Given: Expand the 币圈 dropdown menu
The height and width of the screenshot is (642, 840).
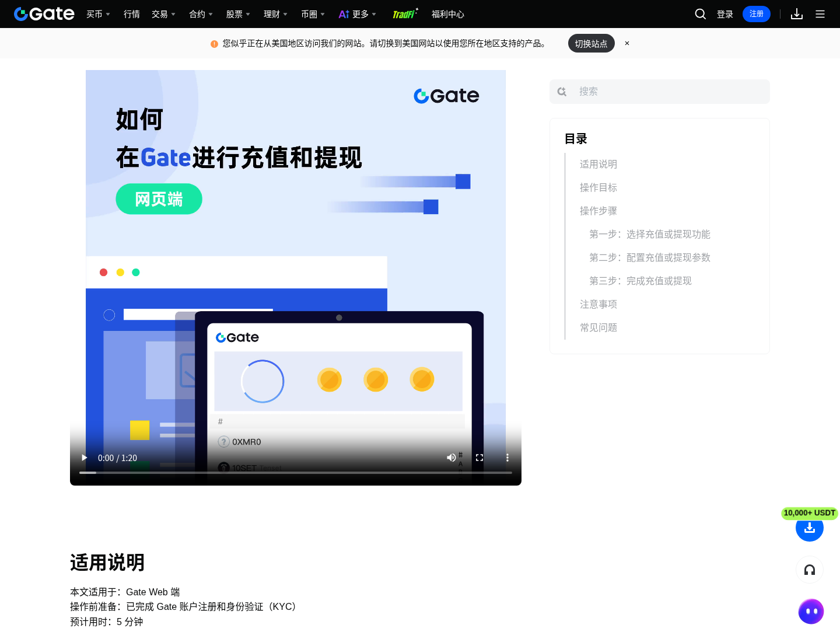Looking at the screenshot, I should coord(313,14).
